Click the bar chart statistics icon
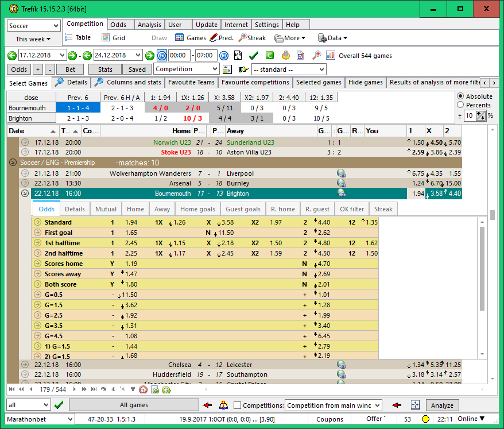504x429 pixels. click(331, 56)
